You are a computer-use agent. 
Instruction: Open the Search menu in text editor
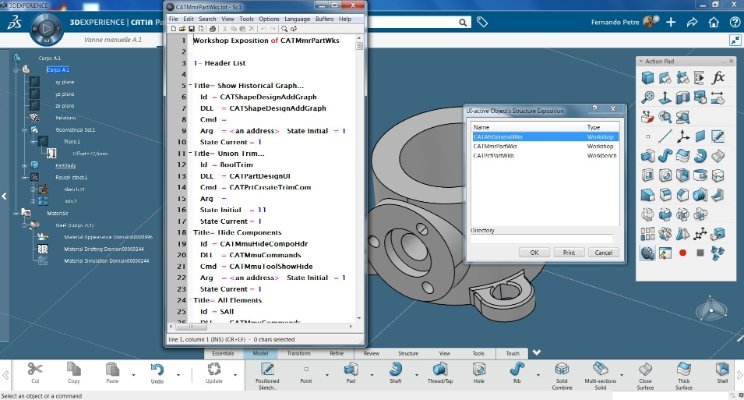click(207, 19)
